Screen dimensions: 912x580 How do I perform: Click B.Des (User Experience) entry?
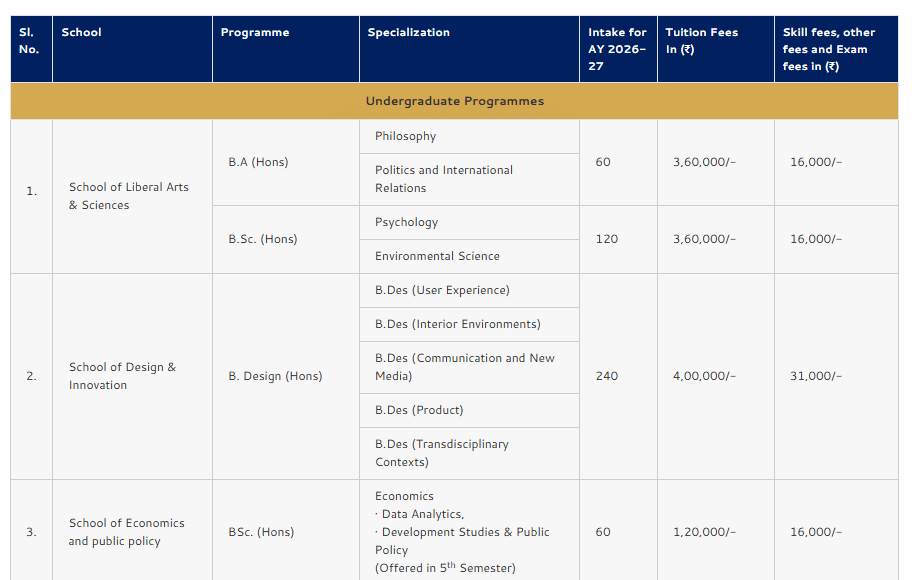pos(442,290)
